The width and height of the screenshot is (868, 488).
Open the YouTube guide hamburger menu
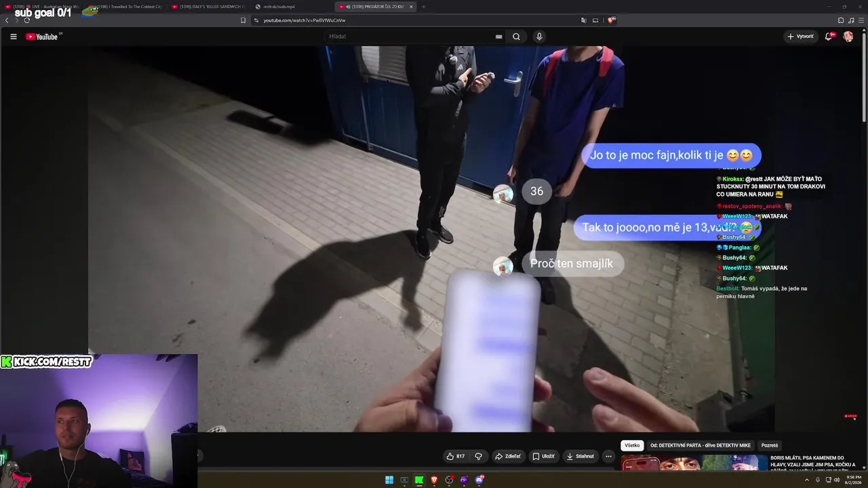[13, 37]
